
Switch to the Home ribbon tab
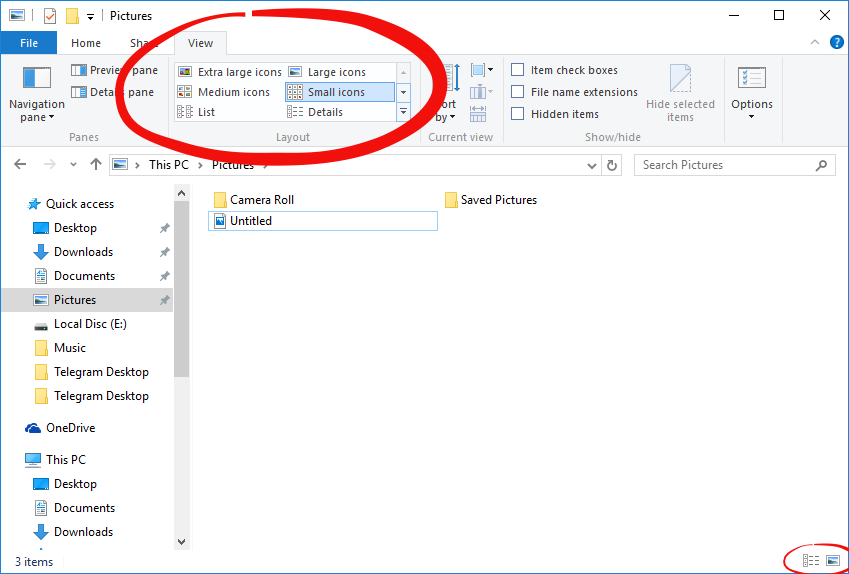(86, 43)
